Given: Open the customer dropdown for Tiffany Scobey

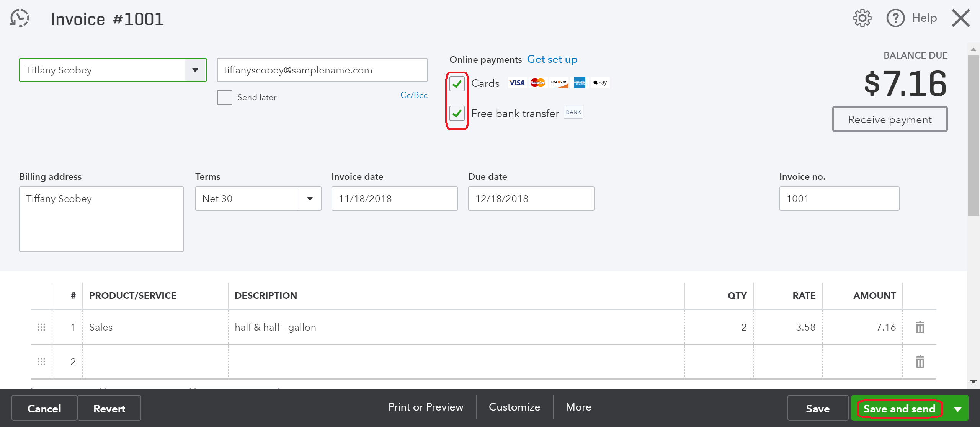Looking at the screenshot, I should point(195,70).
